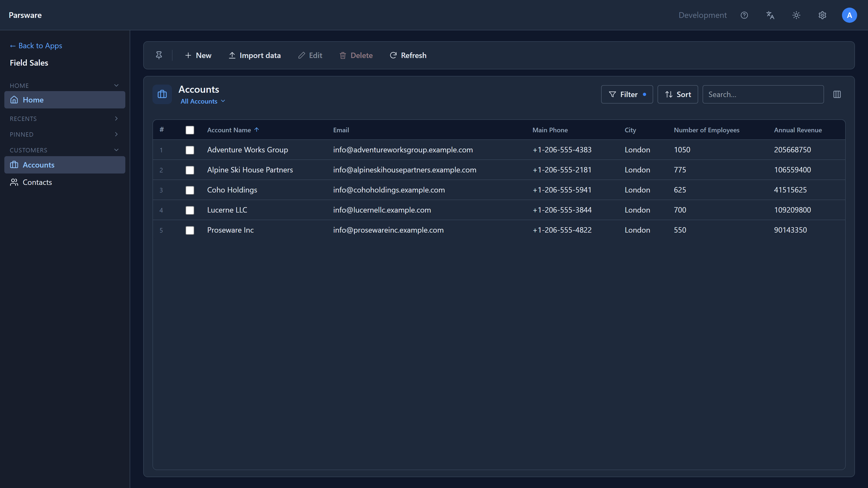This screenshot has height=488, width=868.
Task: Click the Accounts icon in sidebar
Action: [x=14, y=165]
